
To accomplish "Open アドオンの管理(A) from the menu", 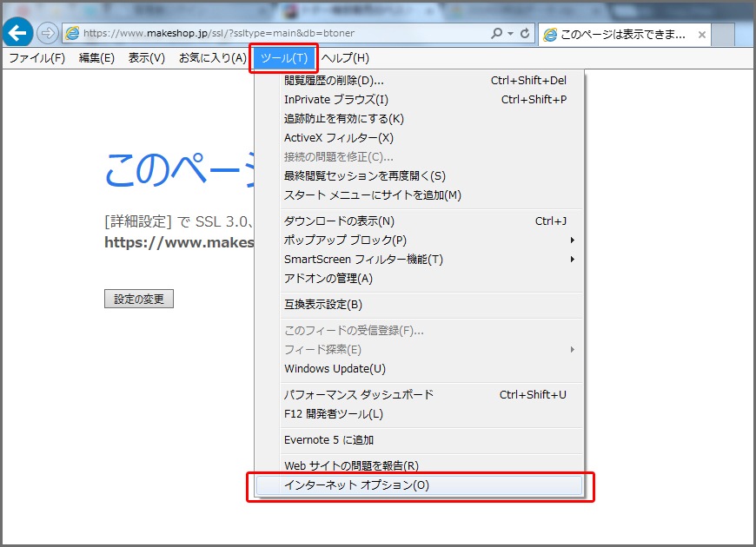I will (328, 279).
